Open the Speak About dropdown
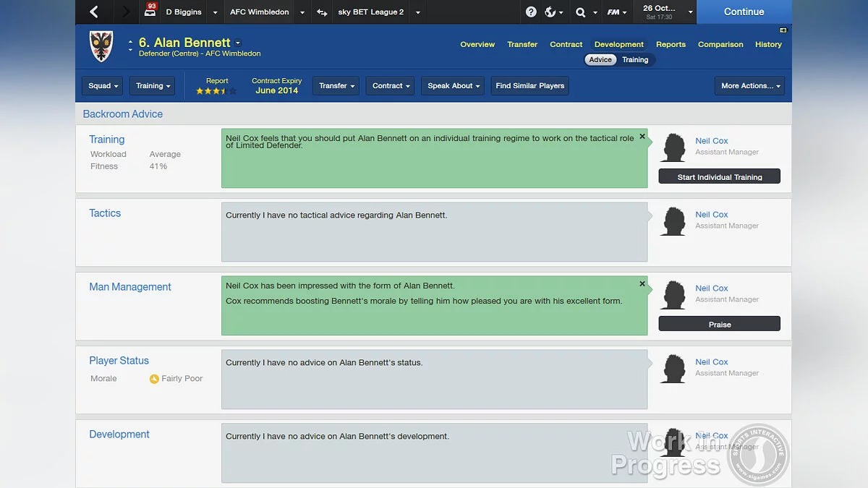This screenshot has height=488, width=868. (x=452, y=85)
